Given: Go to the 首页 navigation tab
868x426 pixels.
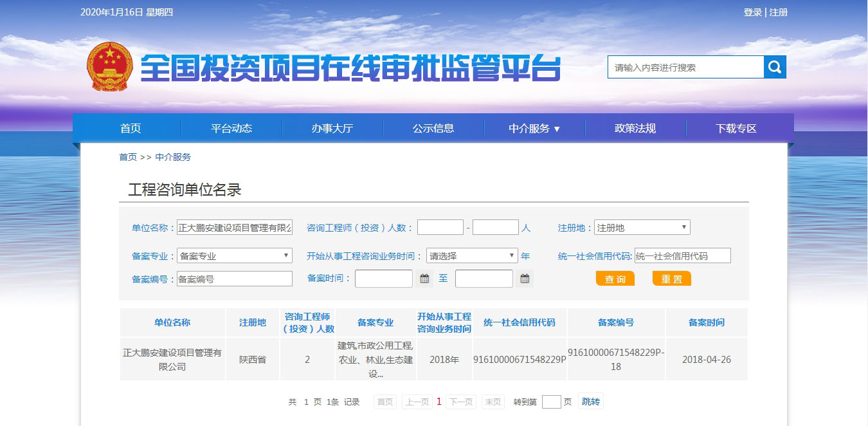Looking at the screenshot, I should coord(131,128).
